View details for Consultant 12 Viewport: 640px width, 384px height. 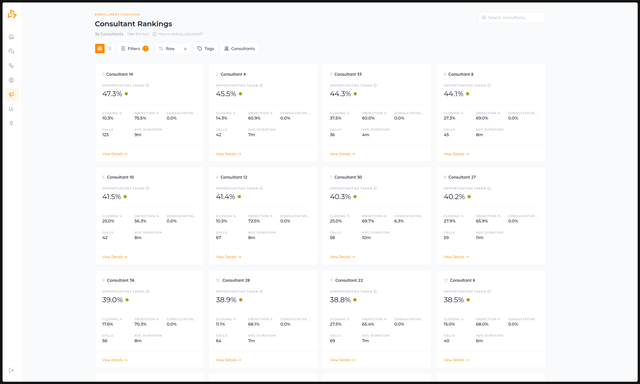coord(229,257)
